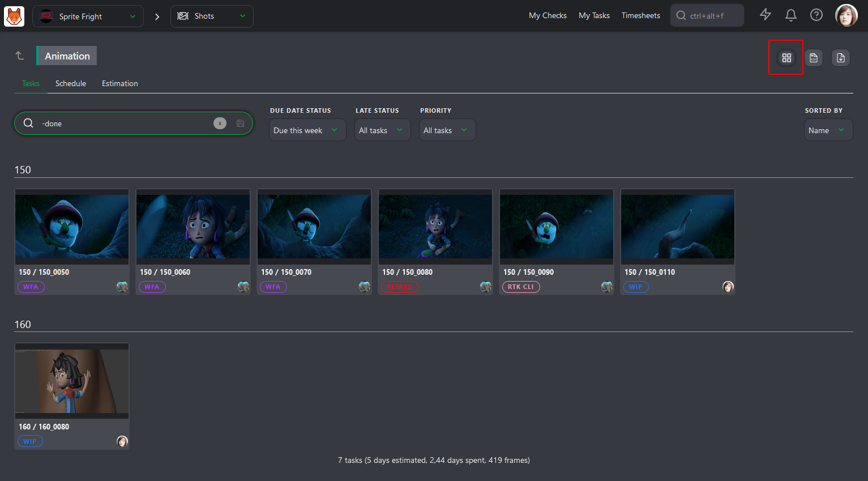868x481 pixels.
Task: Click RETAKE status tag on 150_0080
Action: pos(399,287)
